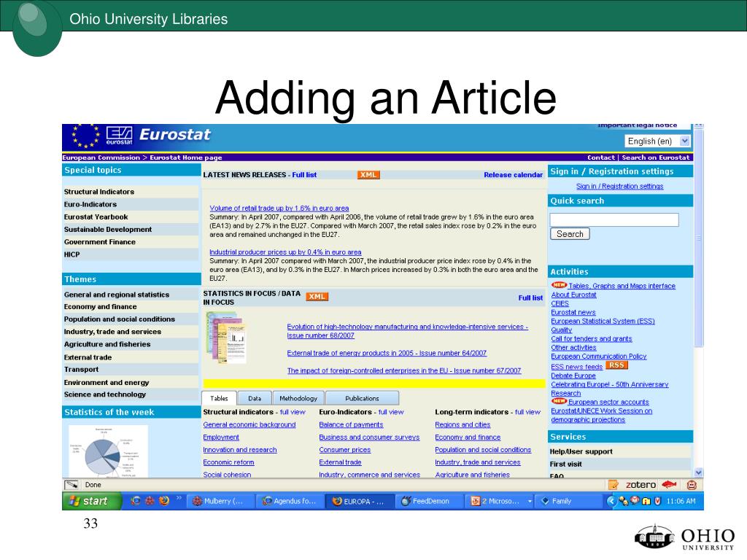Click the note icon left of zotero
The height and width of the screenshot is (560, 747).
[x=614, y=485]
